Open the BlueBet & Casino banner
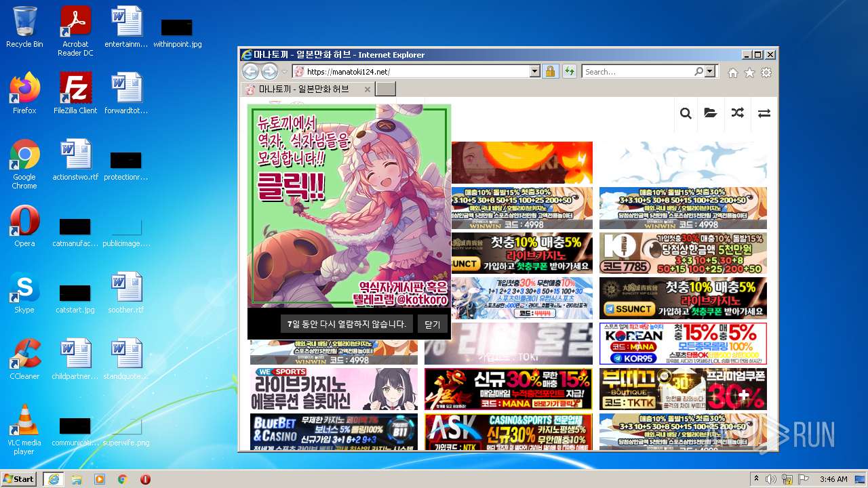This screenshot has width=868, height=488. 334,432
